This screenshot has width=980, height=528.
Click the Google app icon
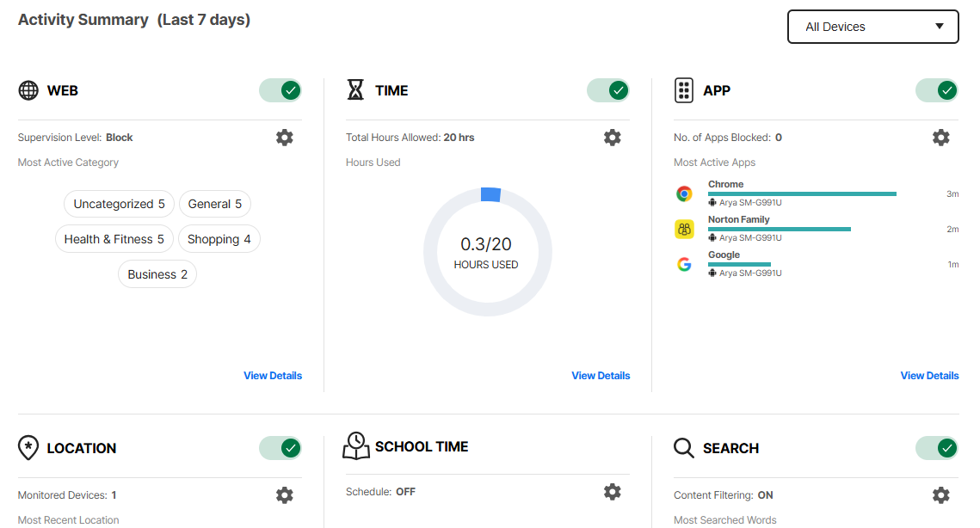684,265
